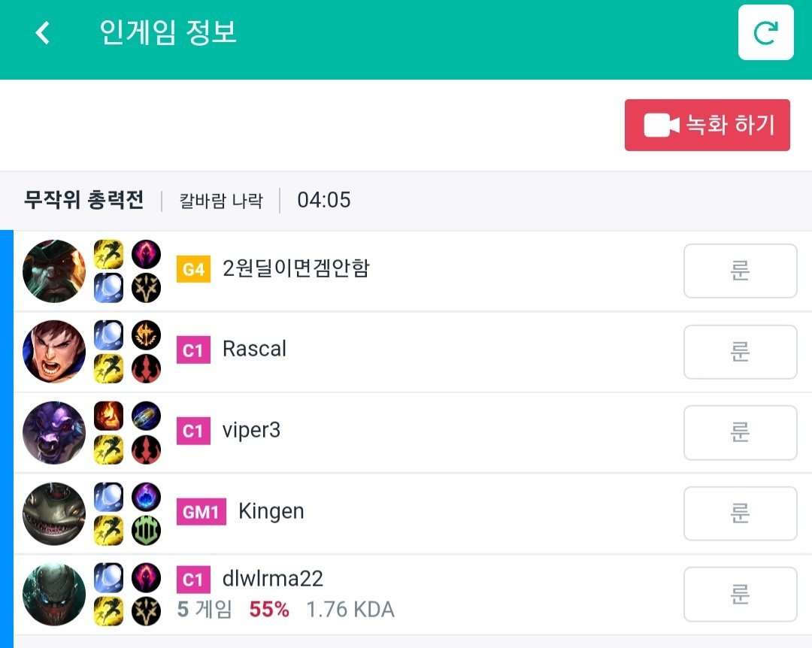Open Kingen's 룬 details
The height and width of the screenshot is (648, 812).
tap(740, 513)
